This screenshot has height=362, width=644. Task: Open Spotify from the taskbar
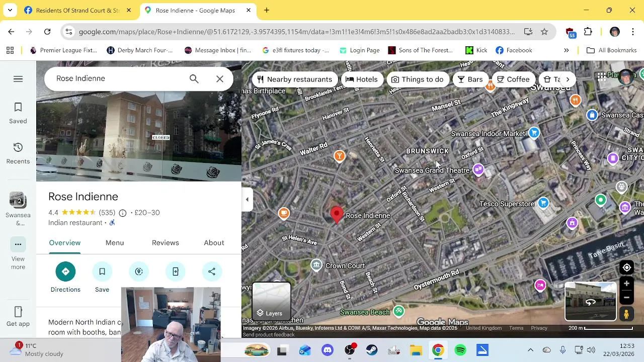point(460,350)
